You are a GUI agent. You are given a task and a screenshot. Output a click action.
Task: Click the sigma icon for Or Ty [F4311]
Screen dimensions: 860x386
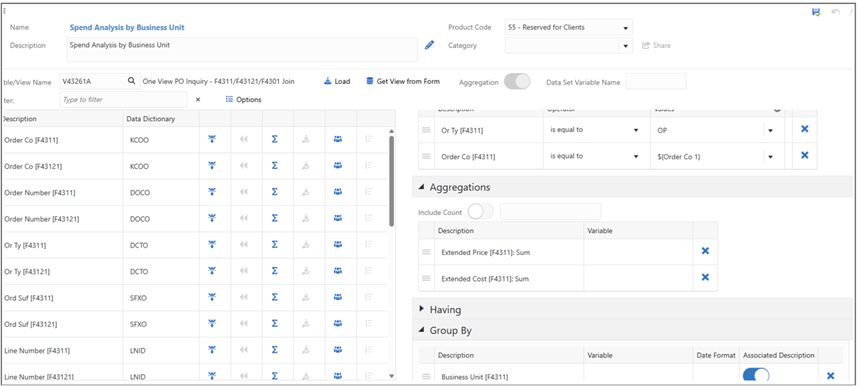click(x=274, y=245)
